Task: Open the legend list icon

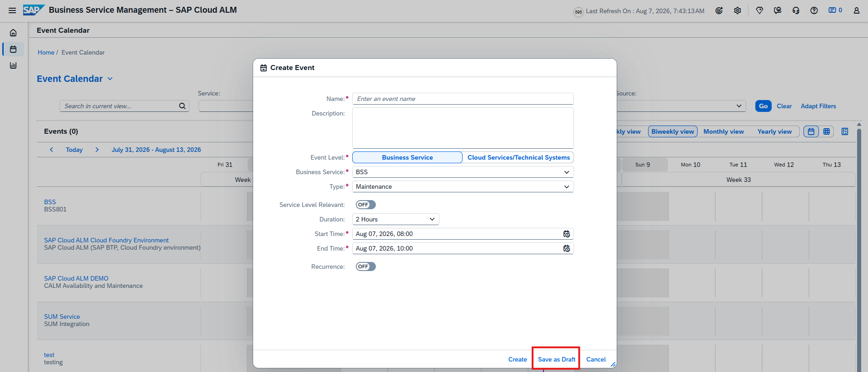Action: point(845,131)
